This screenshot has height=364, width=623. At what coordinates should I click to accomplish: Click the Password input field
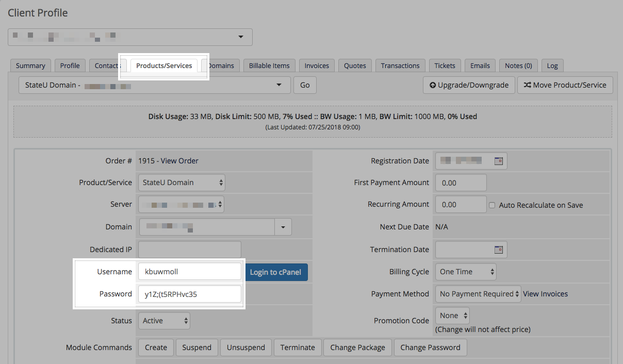[x=190, y=294]
